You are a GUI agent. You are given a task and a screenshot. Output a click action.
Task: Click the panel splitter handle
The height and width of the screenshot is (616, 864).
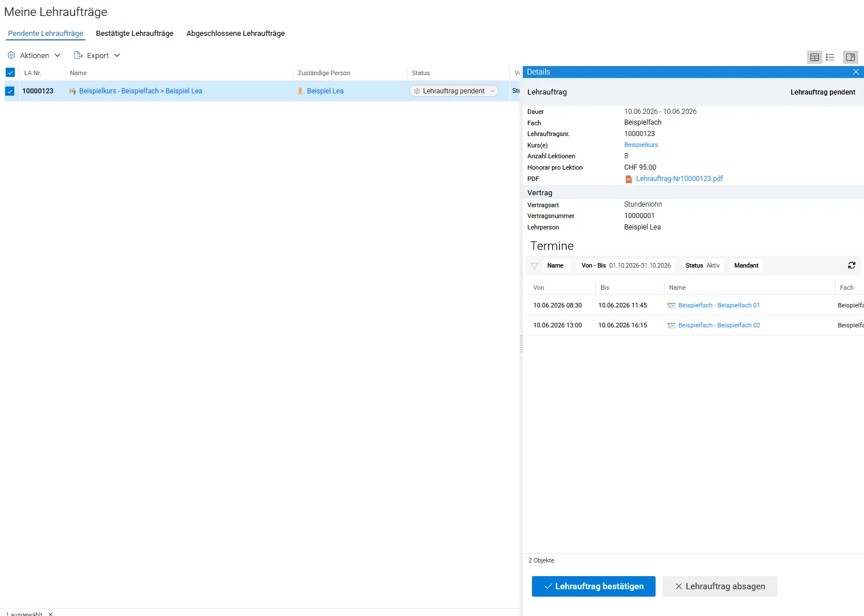click(521, 344)
